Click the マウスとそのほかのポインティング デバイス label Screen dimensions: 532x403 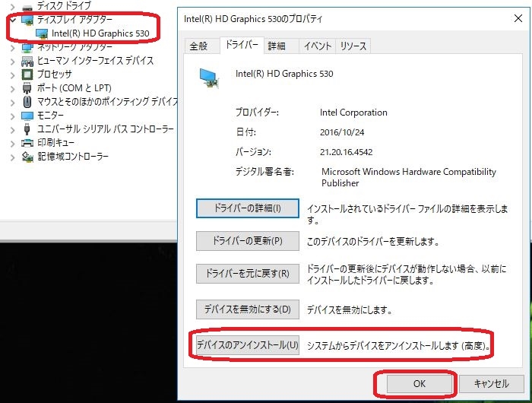(x=107, y=102)
